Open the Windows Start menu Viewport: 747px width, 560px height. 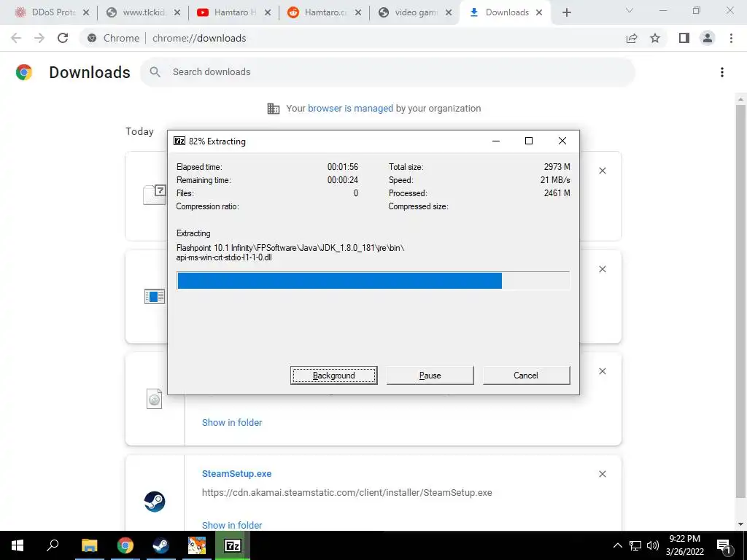click(x=18, y=545)
